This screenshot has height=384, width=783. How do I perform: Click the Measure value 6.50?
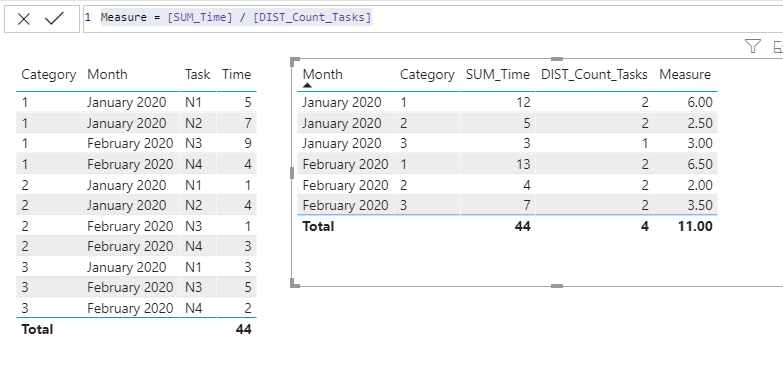pos(699,164)
